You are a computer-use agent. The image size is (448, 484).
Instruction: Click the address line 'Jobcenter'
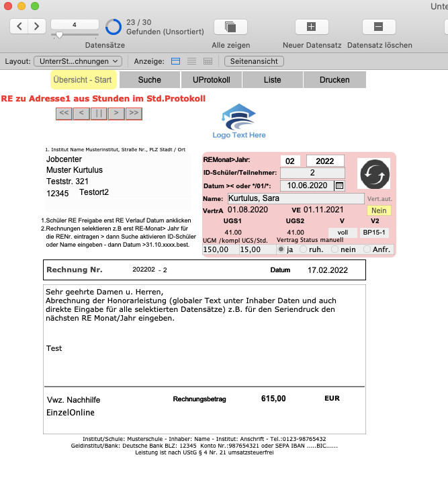coord(64,159)
